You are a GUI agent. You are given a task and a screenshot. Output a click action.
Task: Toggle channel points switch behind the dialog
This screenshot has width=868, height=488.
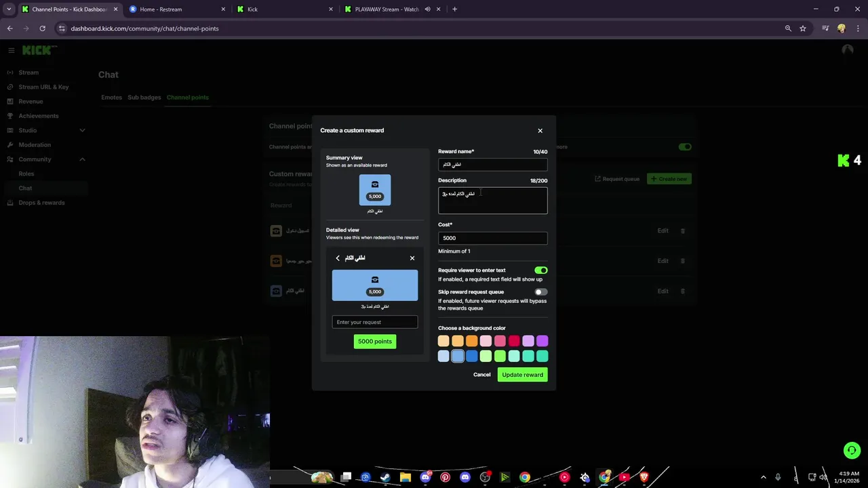pyautogui.click(x=685, y=146)
